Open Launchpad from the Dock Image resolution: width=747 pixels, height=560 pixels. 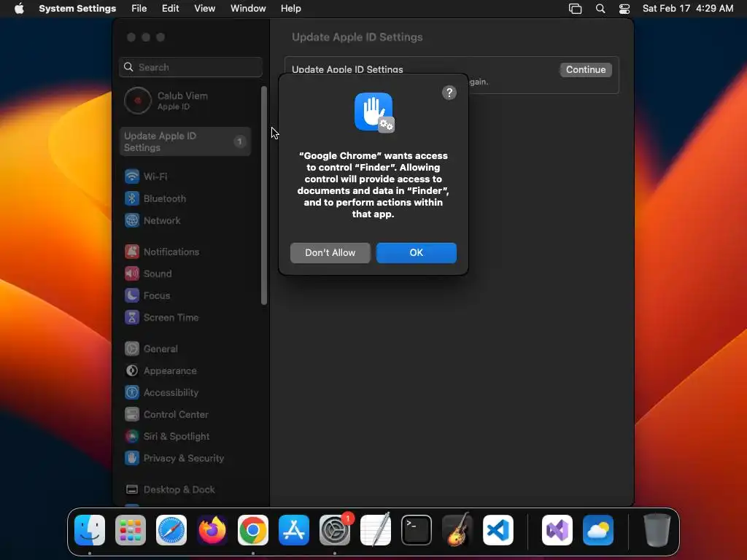[x=131, y=530]
